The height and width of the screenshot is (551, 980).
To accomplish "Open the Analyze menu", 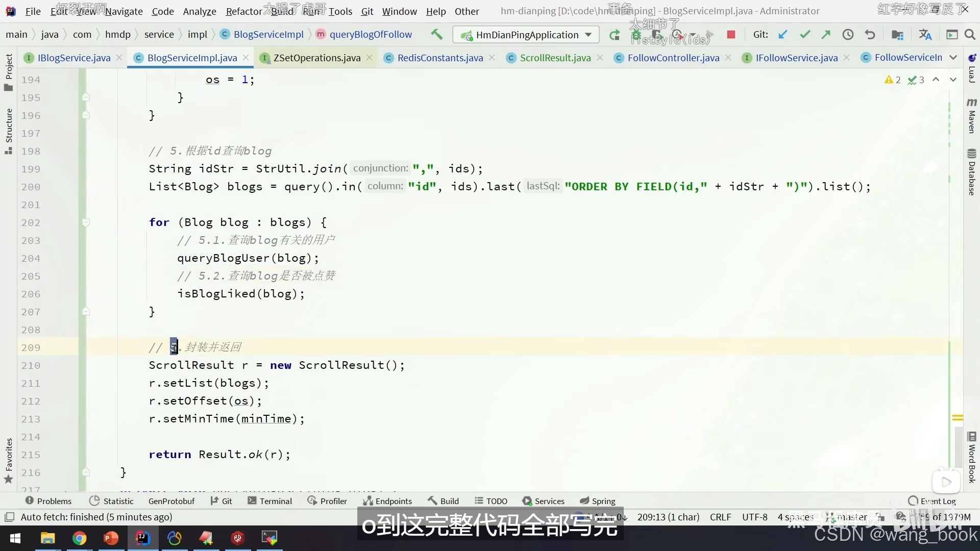I will tap(200, 11).
